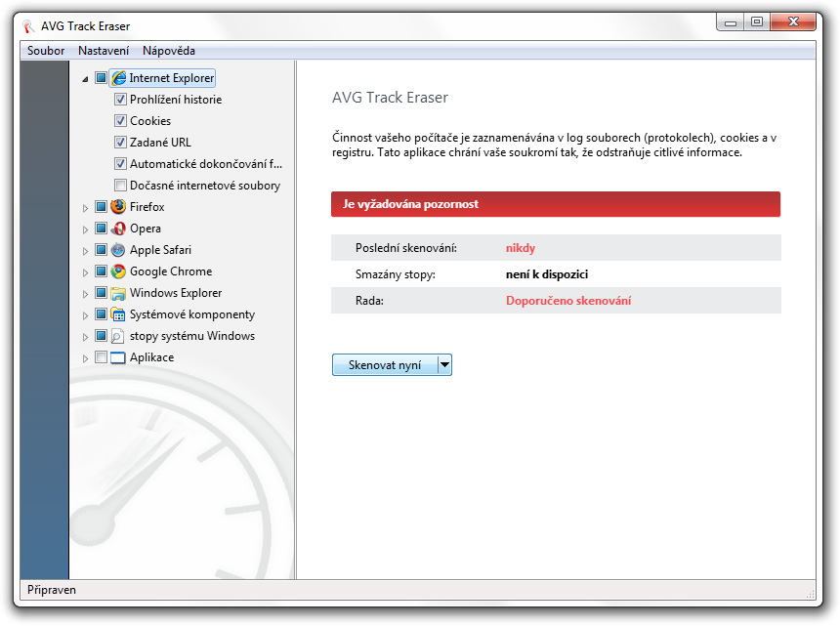
Task: Click the Skenovat nyní button
Action: coord(385,365)
